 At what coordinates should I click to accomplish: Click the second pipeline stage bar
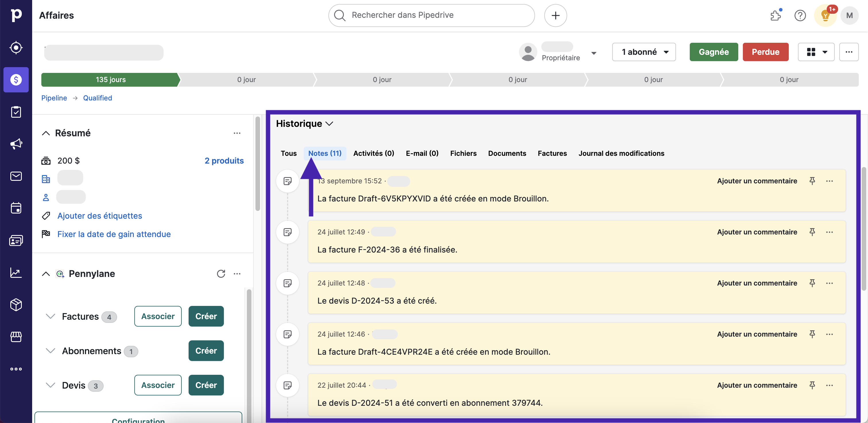(246, 79)
